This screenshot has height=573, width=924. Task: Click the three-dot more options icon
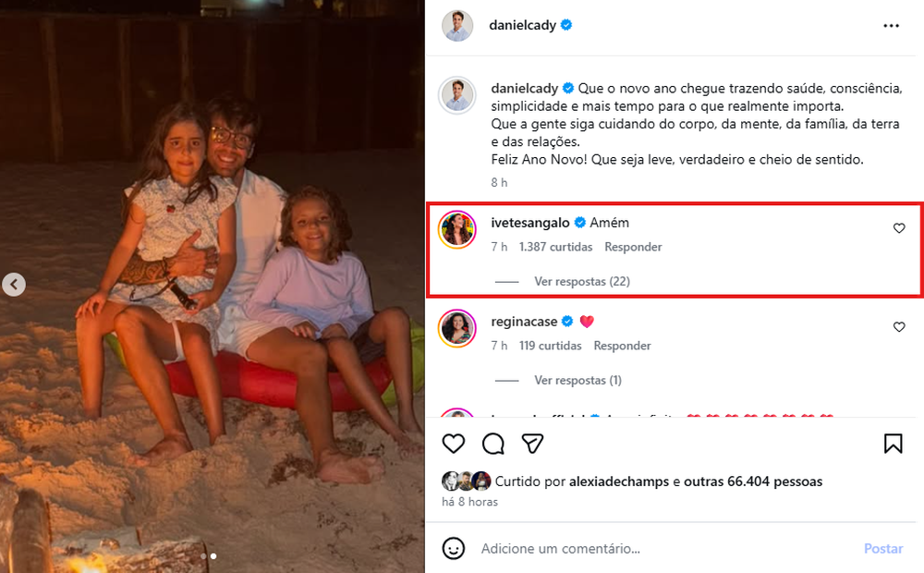[891, 26]
